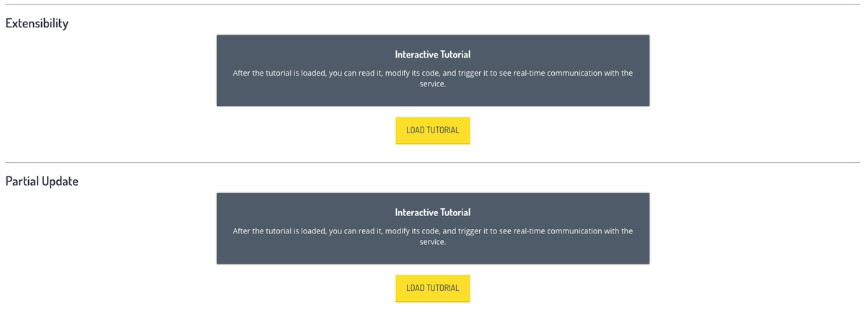This screenshot has height=317, width=868.
Task: Click "modify its code" text in Extensibility panel
Action: pos(406,73)
